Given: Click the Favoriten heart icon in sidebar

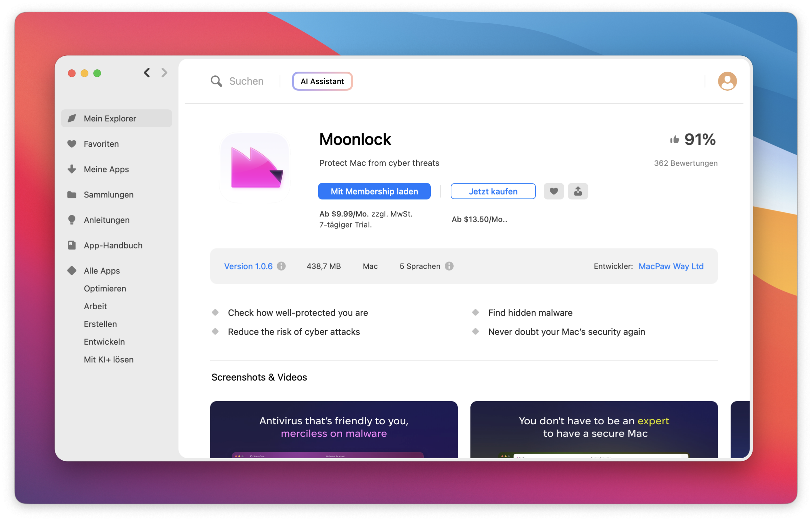Looking at the screenshot, I should (x=72, y=144).
